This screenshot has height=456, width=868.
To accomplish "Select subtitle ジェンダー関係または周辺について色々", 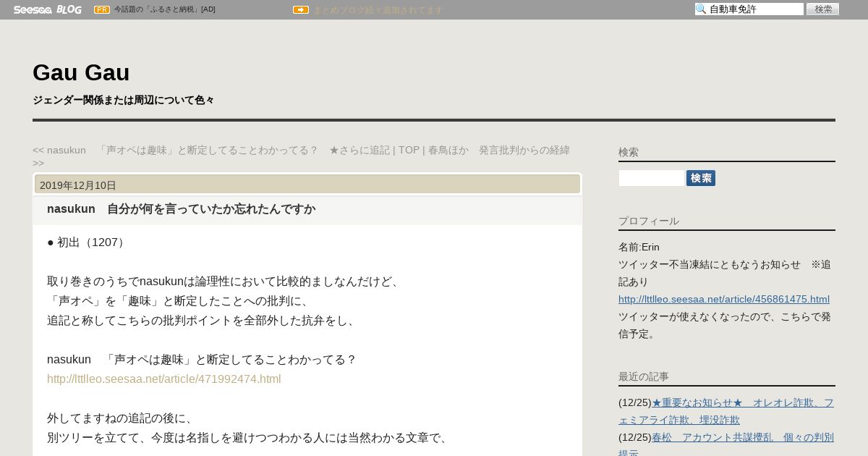I will click(124, 100).
